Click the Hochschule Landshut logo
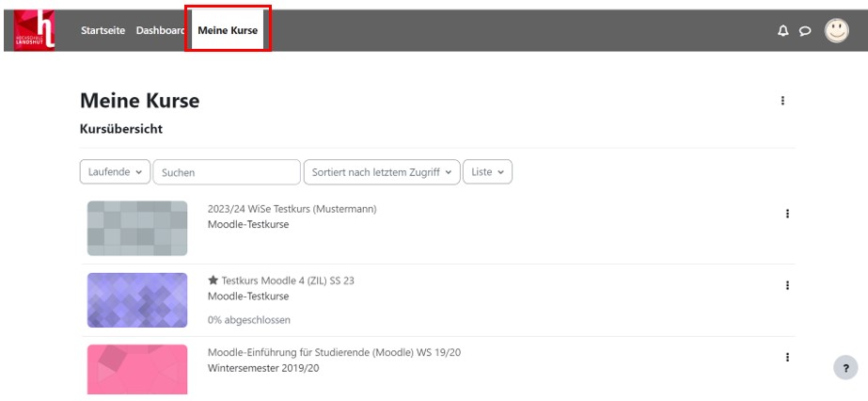The width and height of the screenshot is (868, 401). tap(34, 30)
